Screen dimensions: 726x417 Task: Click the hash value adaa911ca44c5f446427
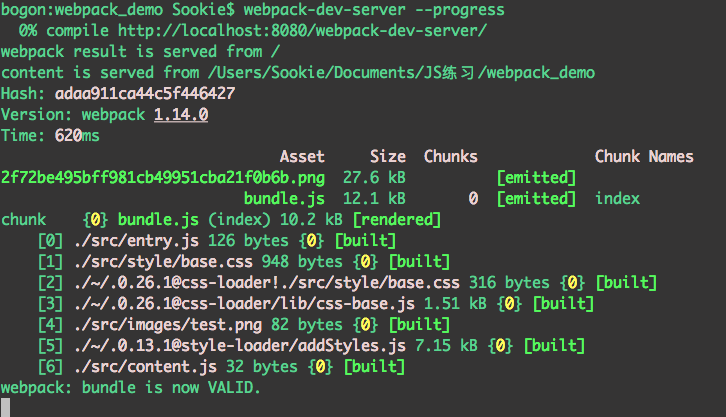click(144, 93)
